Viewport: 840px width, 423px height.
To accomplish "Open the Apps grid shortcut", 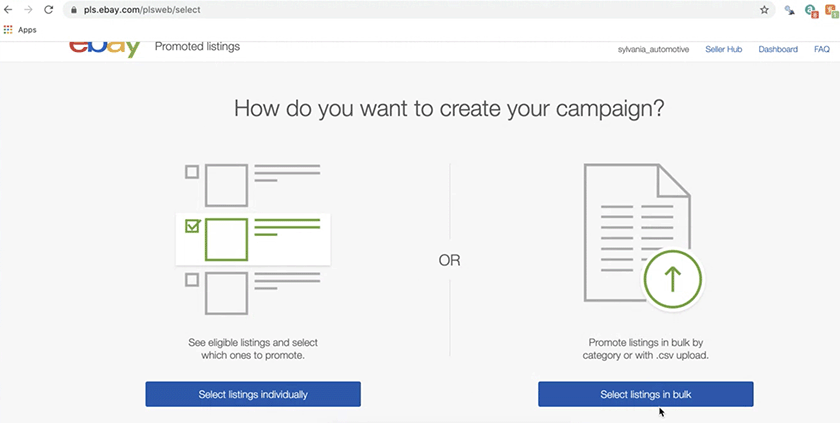I will tap(20, 30).
